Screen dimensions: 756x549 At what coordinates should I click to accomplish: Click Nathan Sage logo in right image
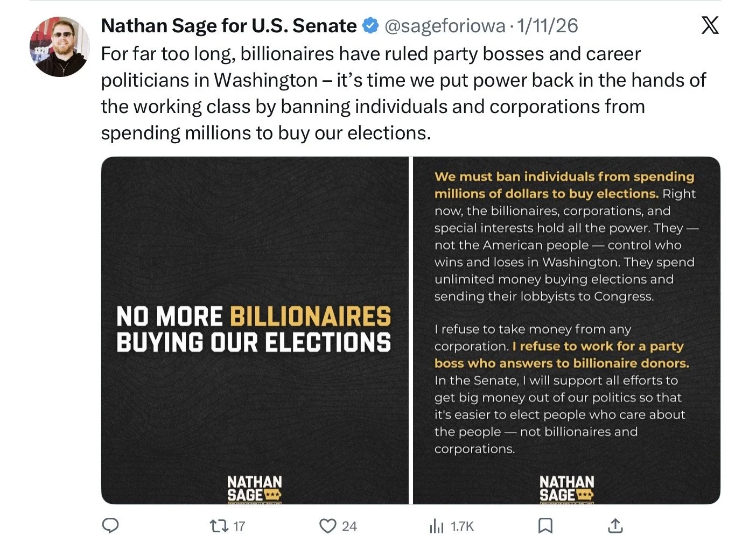pyautogui.click(x=566, y=488)
